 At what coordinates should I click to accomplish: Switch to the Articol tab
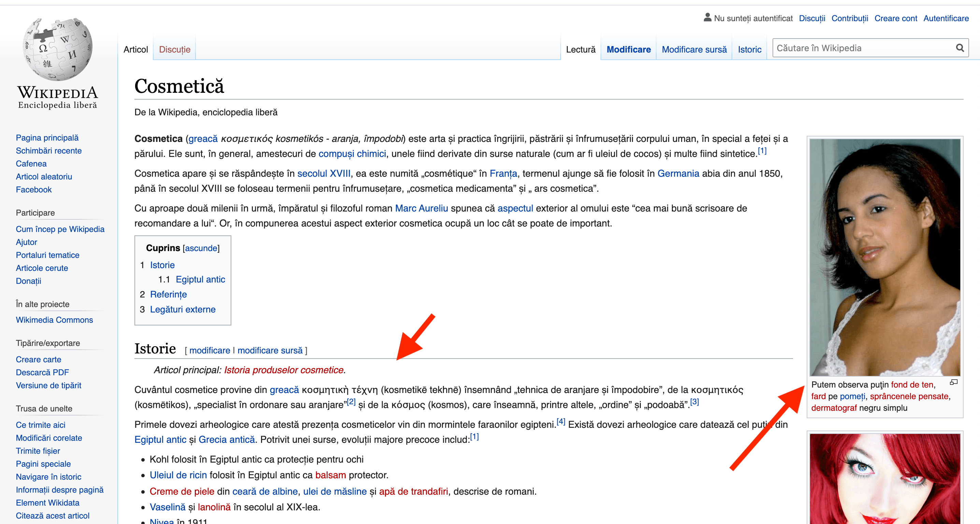click(x=135, y=49)
